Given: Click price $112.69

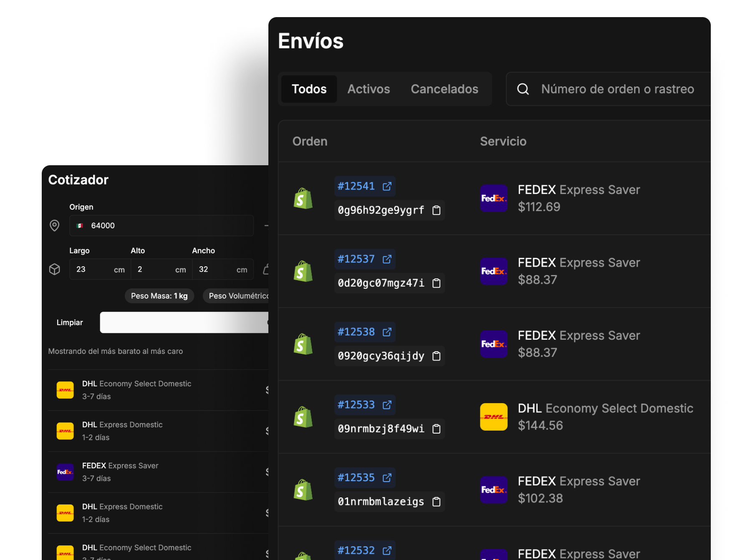Looking at the screenshot, I should [x=539, y=207].
